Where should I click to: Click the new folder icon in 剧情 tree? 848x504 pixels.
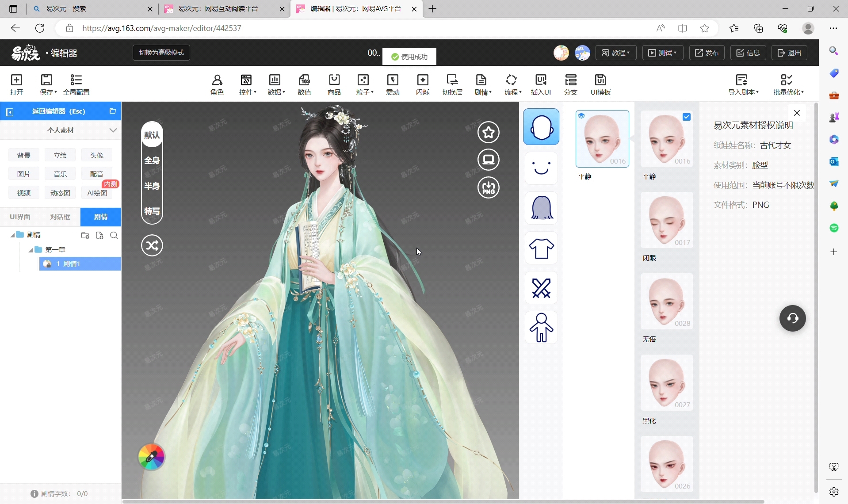pos(85,235)
